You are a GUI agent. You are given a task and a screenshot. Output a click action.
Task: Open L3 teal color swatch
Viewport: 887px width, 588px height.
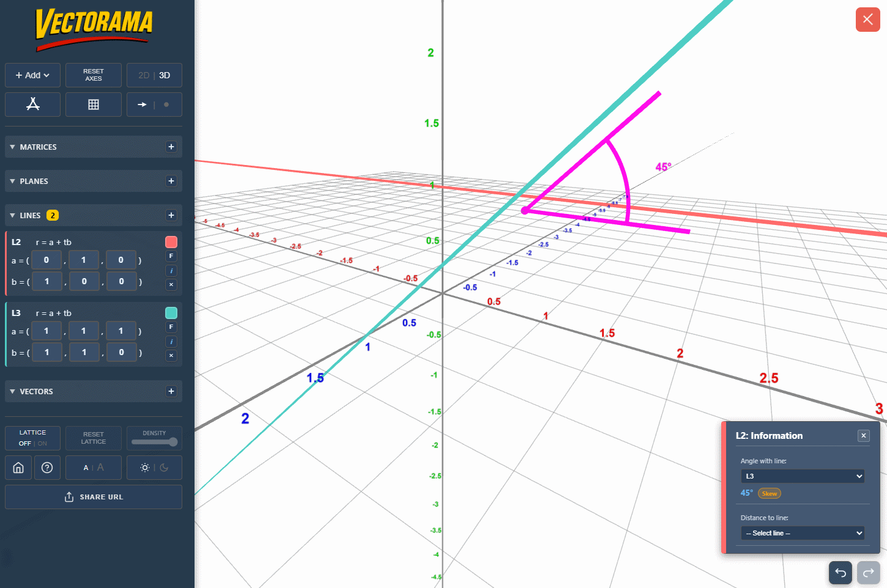click(171, 313)
